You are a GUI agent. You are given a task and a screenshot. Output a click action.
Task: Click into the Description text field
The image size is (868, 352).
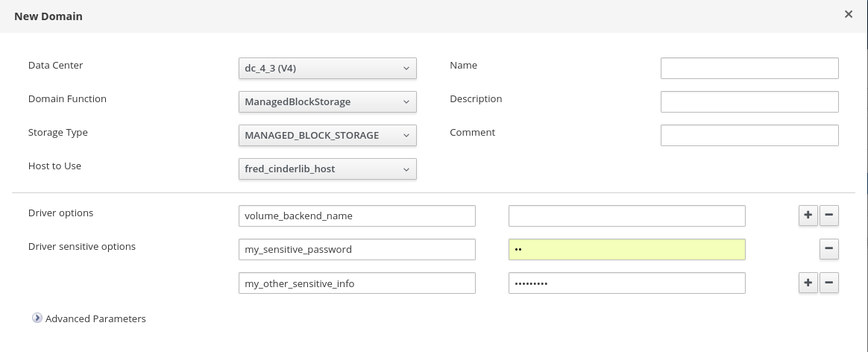tap(749, 101)
